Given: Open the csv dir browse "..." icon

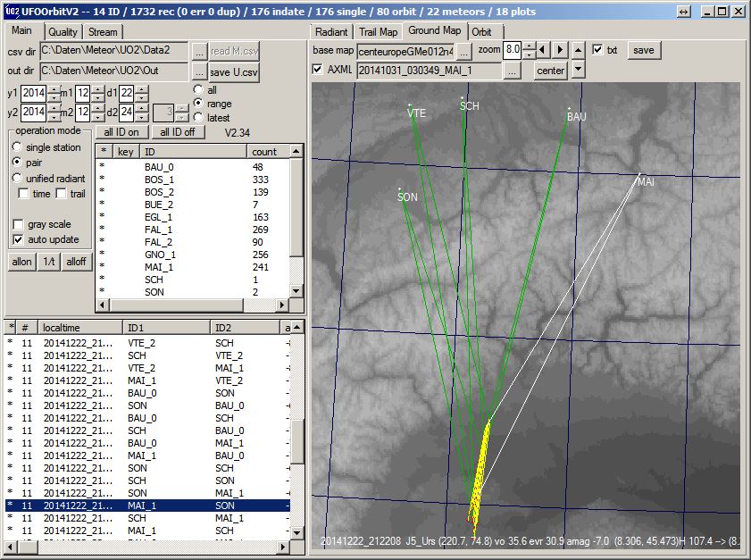Looking at the screenshot, I should coord(198,51).
